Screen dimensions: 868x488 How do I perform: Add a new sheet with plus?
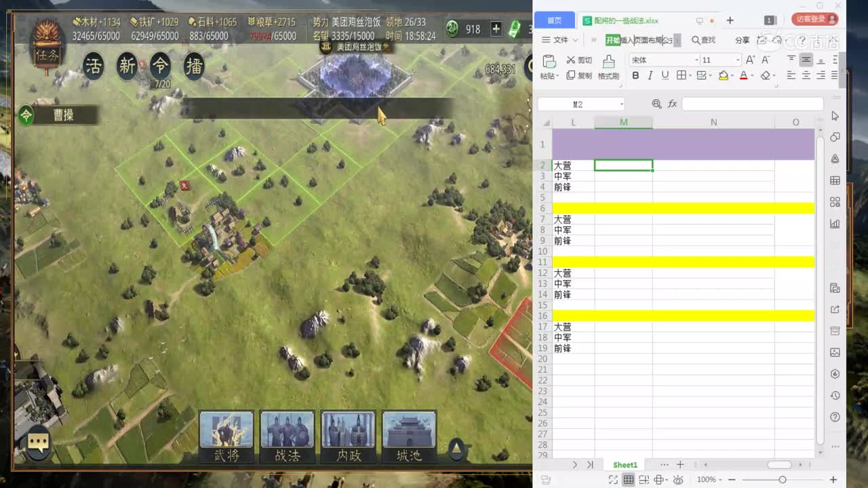click(680, 465)
